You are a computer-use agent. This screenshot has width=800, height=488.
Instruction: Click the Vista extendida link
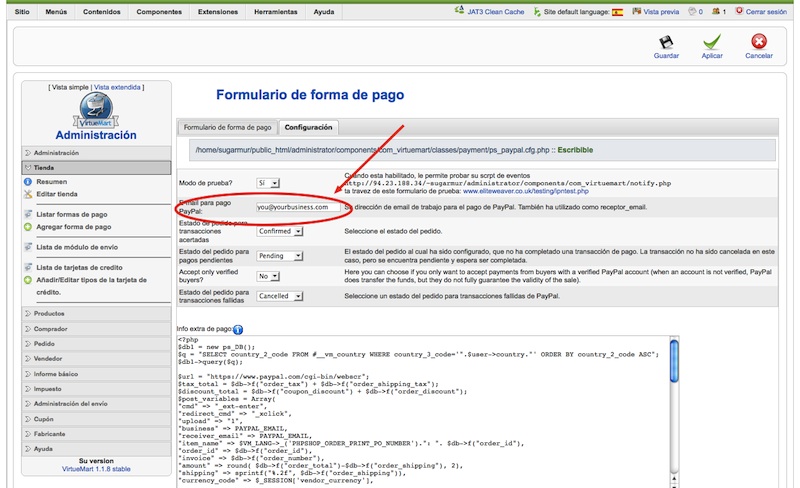[117, 87]
